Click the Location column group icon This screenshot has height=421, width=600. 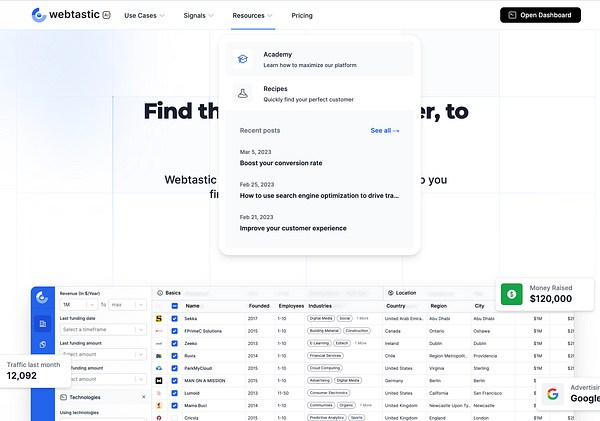tap(391, 293)
